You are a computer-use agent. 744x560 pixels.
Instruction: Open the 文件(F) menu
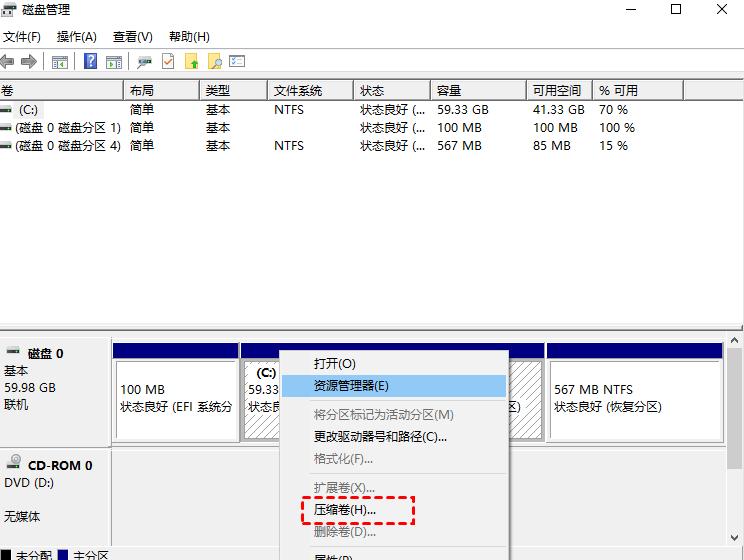(x=22, y=37)
